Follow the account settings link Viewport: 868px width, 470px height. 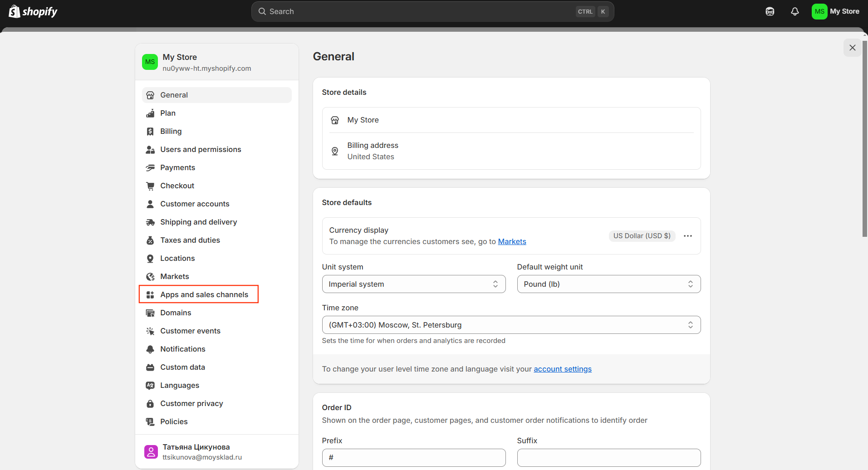(563, 369)
